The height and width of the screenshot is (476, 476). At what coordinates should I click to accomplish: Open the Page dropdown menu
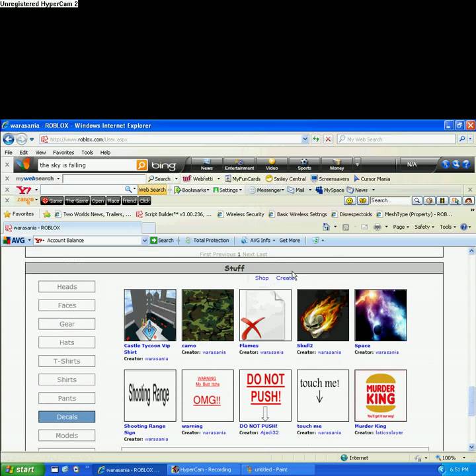pyautogui.click(x=401, y=227)
